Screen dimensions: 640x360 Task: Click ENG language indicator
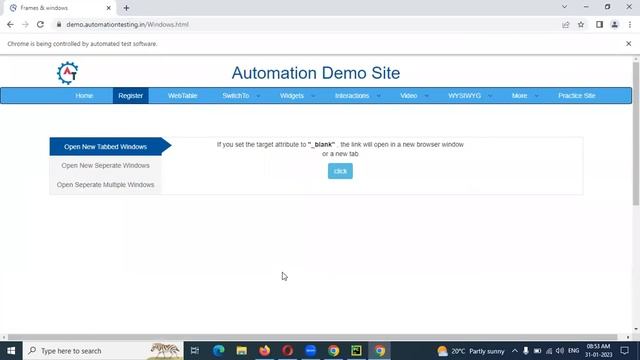coord(573,351)
